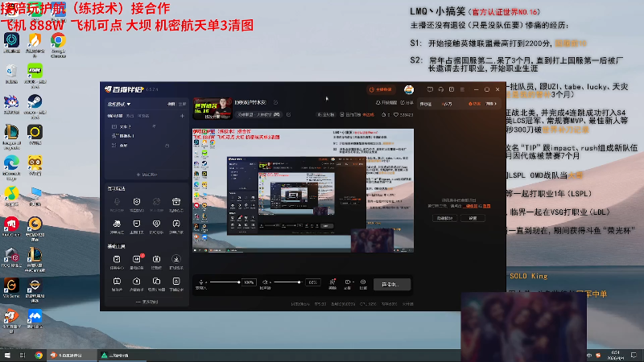This screenshot has width=644, height=362.
Task: Toggle the 中 input method indicator in tray
Action: (x=589, y=356)
